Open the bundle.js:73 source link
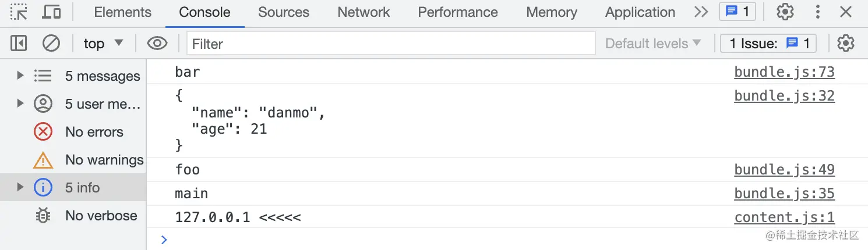 pos(784,72)
